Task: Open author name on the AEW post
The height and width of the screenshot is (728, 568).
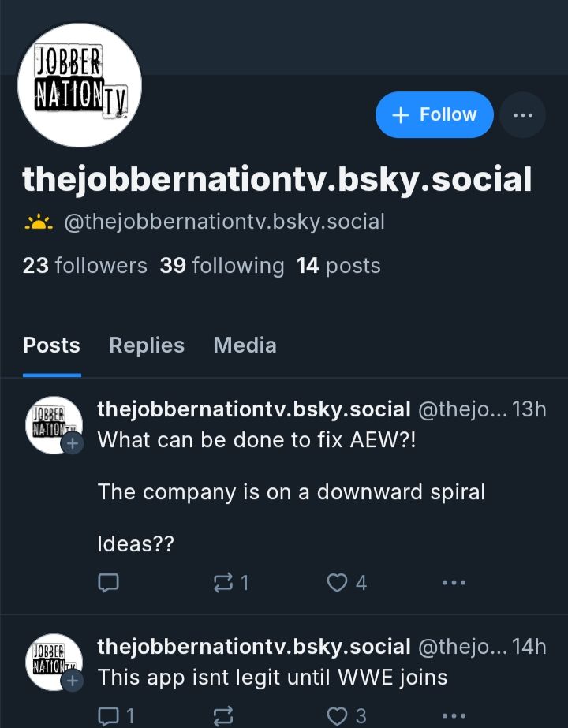Action: point(253,409)
